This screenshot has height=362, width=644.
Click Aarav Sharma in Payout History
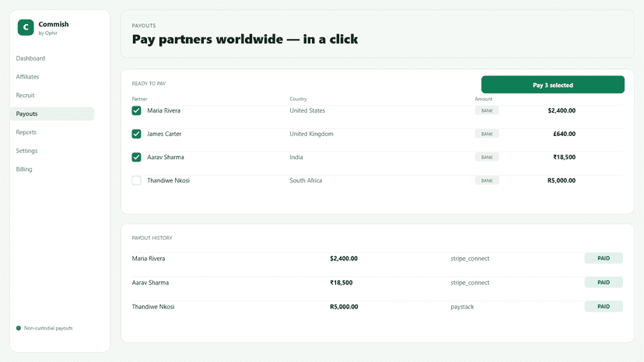150,283
